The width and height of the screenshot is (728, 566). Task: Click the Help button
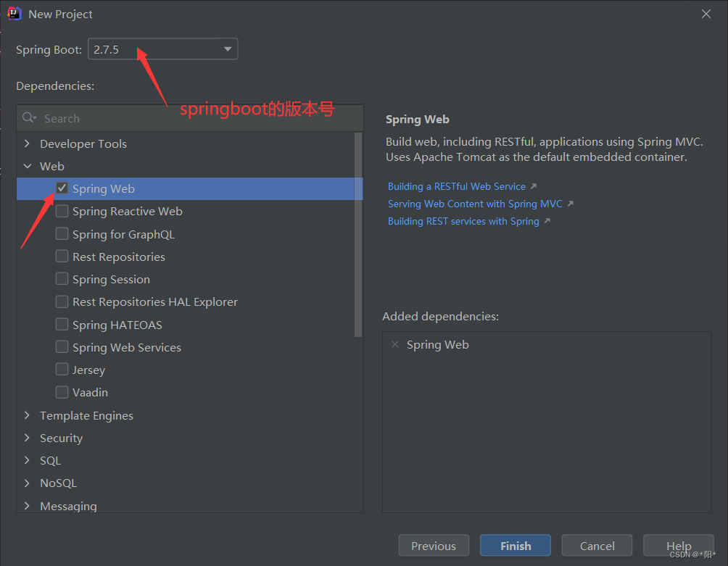678,546
